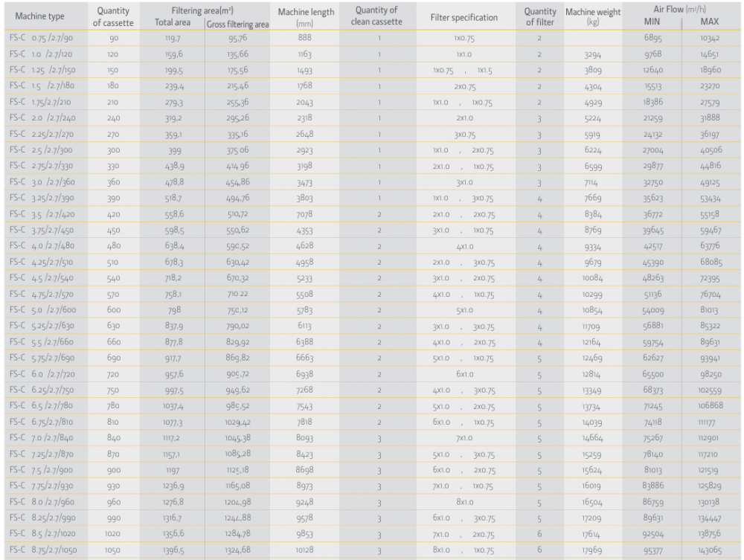Click the "MIN" air flow sub-header

[652, 22]
